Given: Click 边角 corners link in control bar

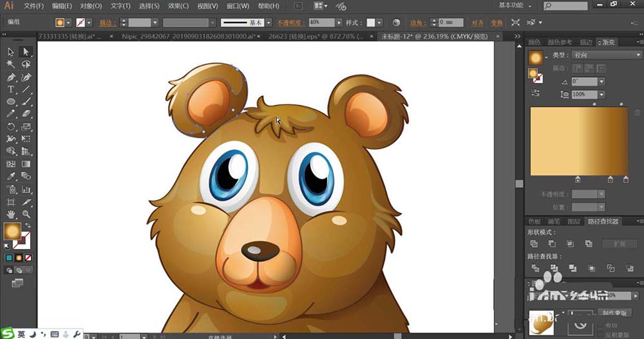Looking at the screenshot, I should tap(418, 23).
